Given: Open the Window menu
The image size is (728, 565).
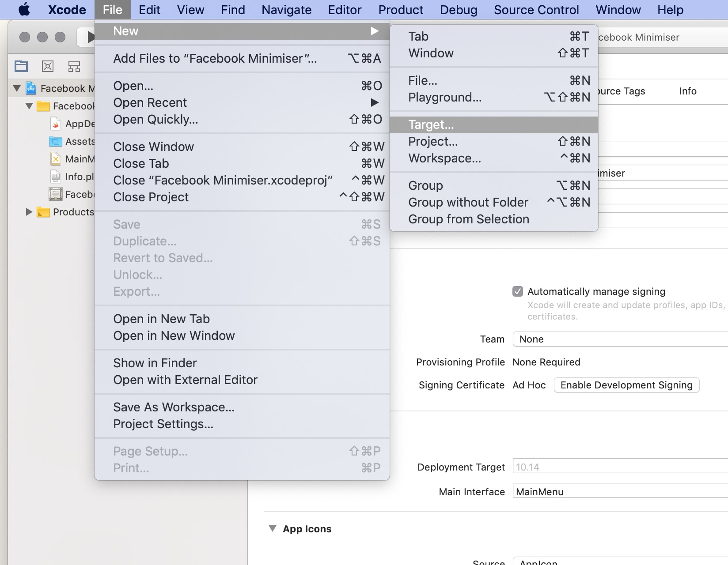Looking at the screenshot, I should pos(618,10).
